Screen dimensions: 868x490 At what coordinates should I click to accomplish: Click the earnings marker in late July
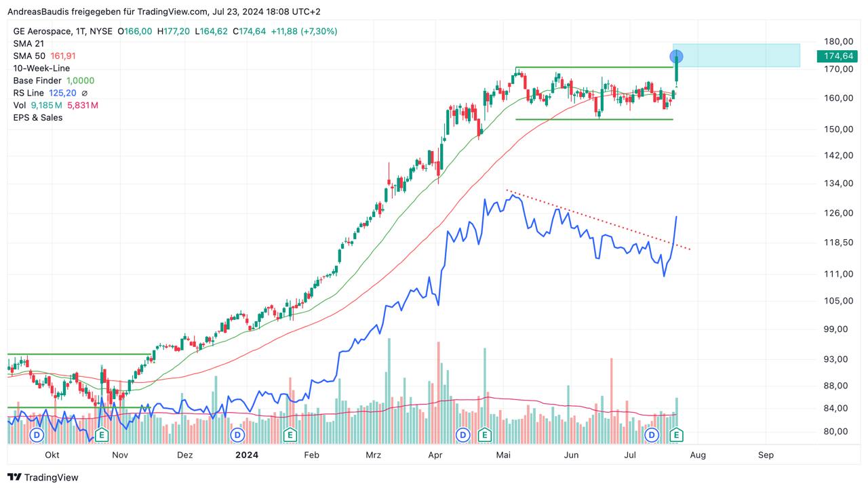coord(676,434)
